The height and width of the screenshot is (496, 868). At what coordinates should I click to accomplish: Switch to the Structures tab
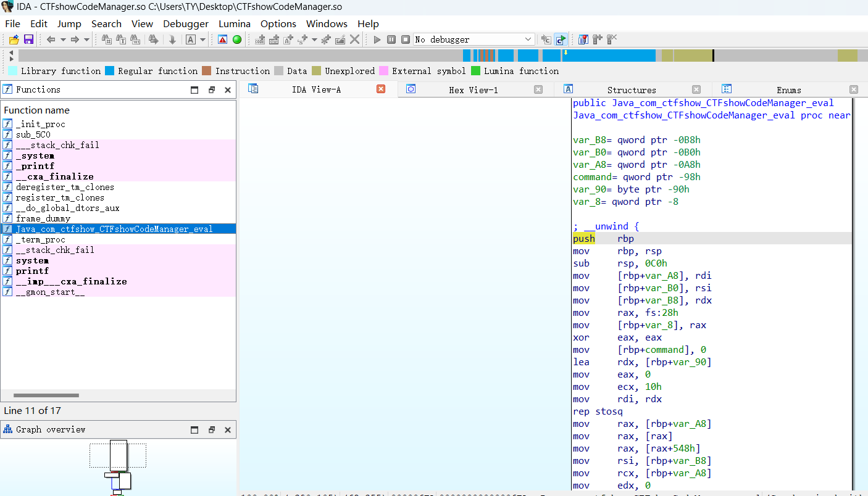point(631,89)
